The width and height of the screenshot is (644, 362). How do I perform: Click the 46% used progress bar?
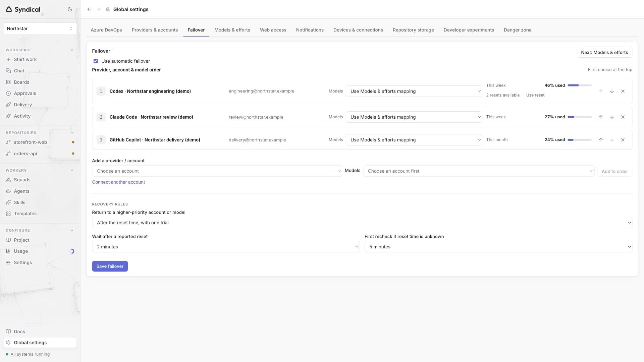[x=580, y=85]
